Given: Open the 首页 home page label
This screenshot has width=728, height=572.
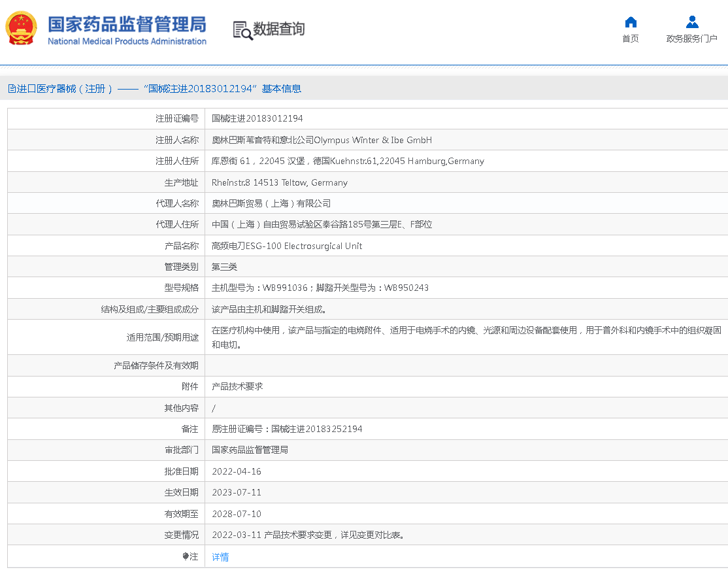Looking at the screenshot, I should tap(631, 39).
